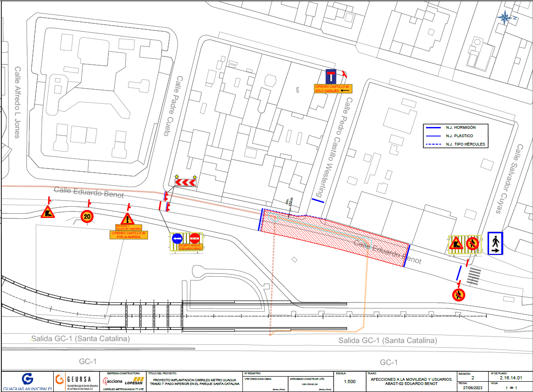The image size is (533, 392).
Task: Click the roadworks sign on the yellow barrier
Action: click(456, 244)
